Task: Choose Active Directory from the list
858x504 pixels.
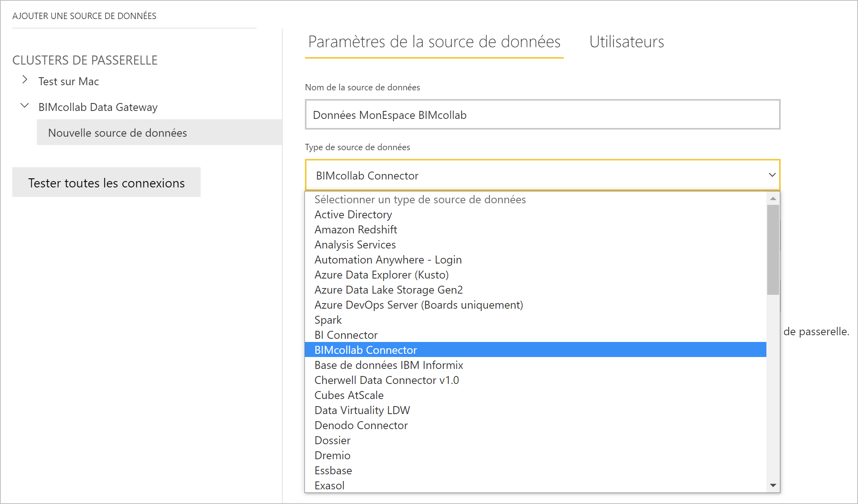Action: pos(535,214)
